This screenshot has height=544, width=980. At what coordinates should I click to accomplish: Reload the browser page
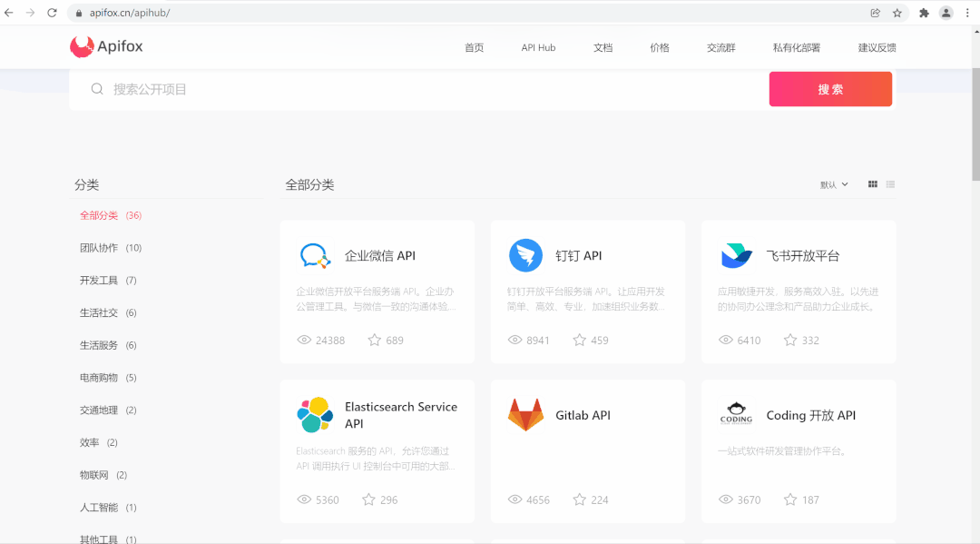52,13
